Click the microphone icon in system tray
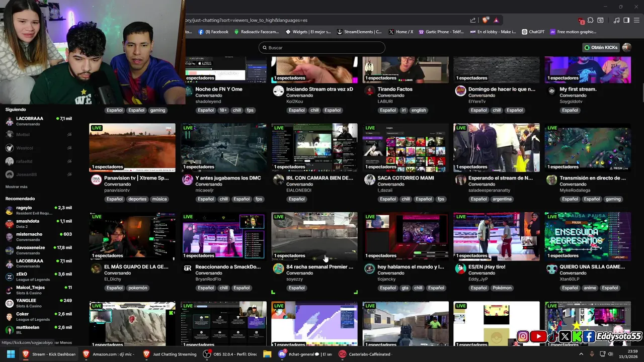The height and width of the screenshot is (362, 644). click(592, 354)
